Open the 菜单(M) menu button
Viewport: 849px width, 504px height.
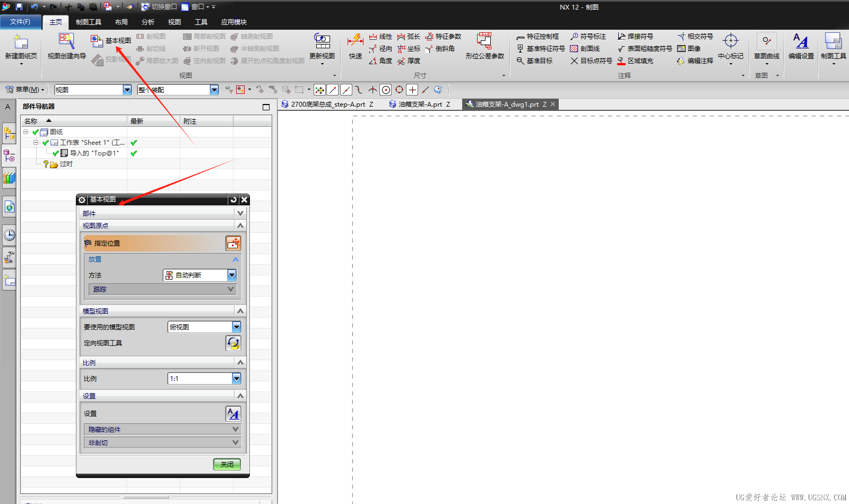click(x=25, y=90)
